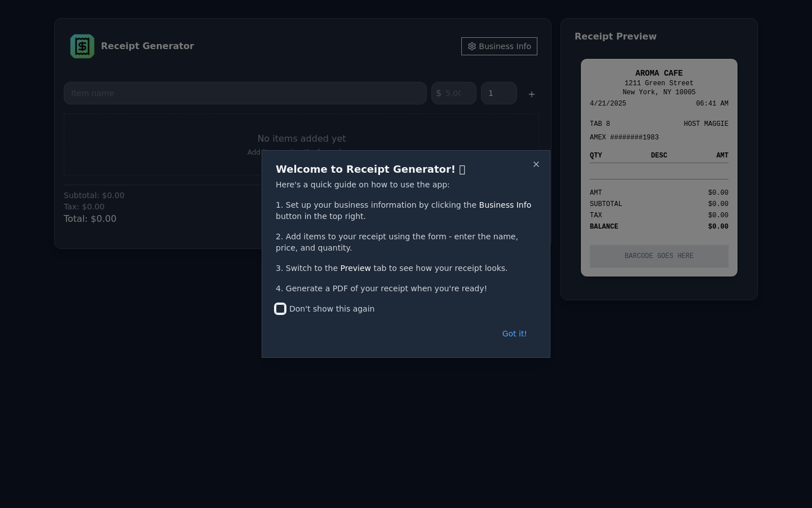812x508 pixels.
Task: Click the DESC column header on receipt
Action: pos(659,155)
